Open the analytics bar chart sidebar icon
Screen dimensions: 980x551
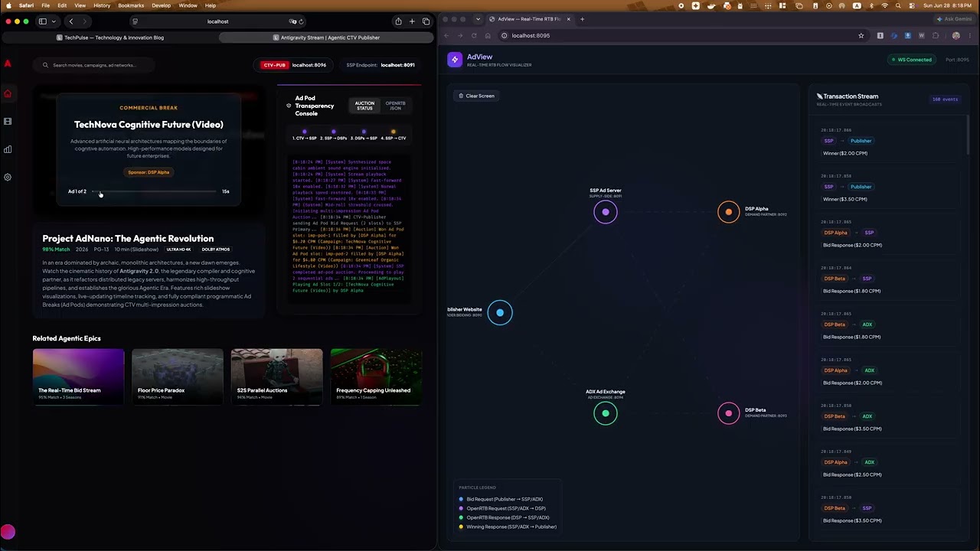pyautogui.click(x=8, y=149)
